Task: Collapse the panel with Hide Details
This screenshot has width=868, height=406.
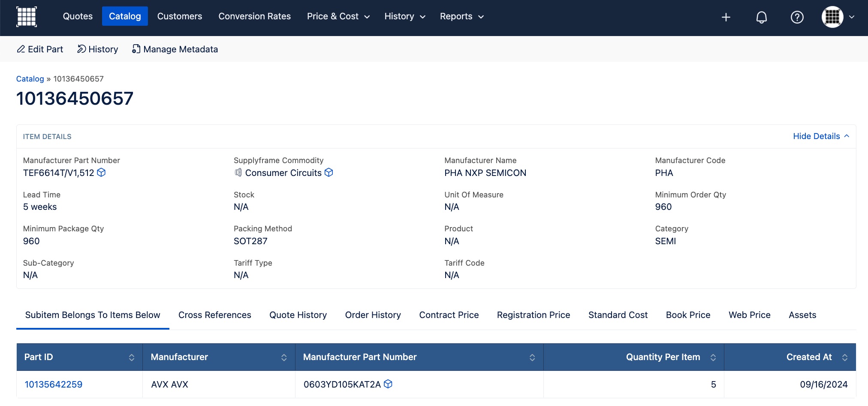Action: pyautogui.click(x=821, y=136)
